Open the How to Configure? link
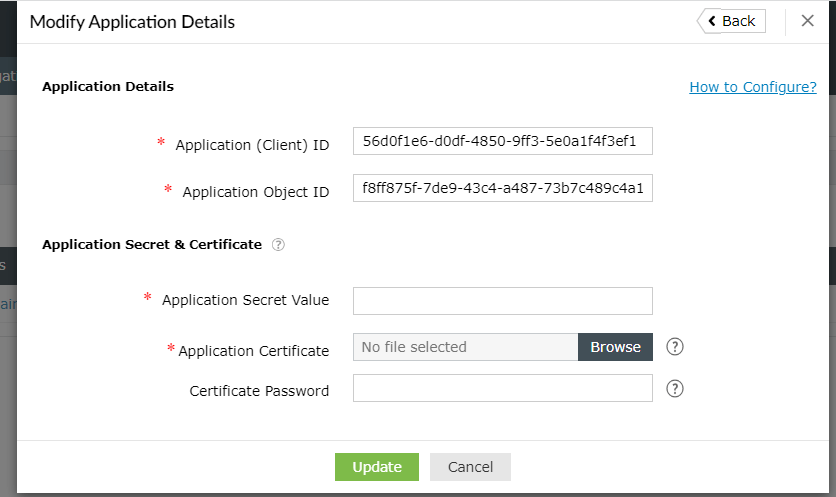Image resolution: width=836 pixels, height=497 pixels. 753,87
